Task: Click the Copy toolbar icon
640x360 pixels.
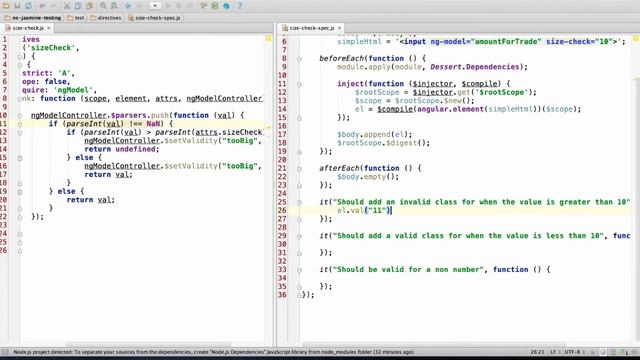Action: point(78,6)
